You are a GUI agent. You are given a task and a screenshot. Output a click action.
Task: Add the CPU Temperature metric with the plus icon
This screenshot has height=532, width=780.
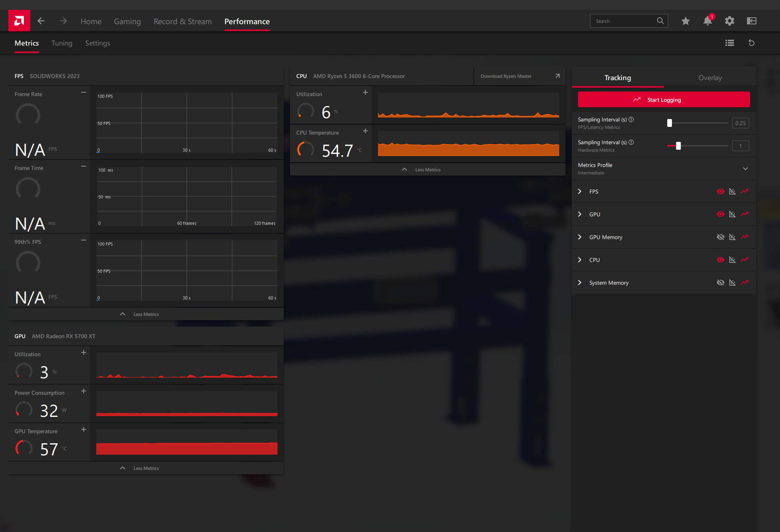365,131
